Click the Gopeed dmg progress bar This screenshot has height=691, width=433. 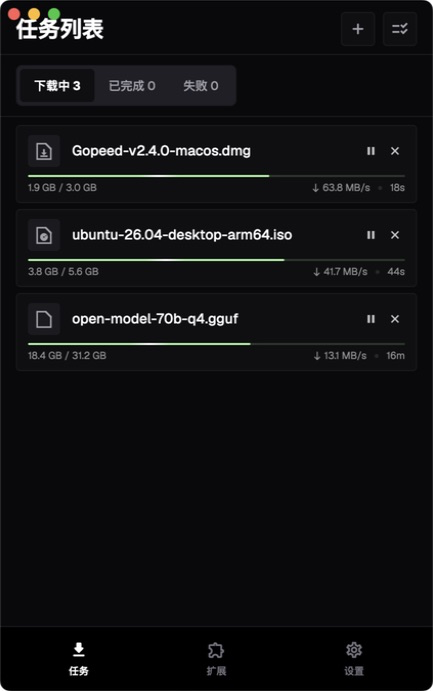(216, 176)
